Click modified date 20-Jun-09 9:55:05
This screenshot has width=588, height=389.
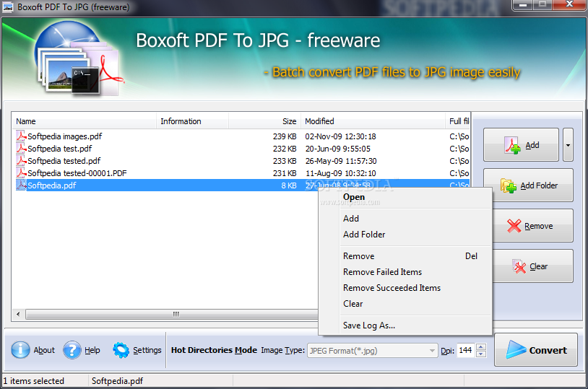coord(338,149)
